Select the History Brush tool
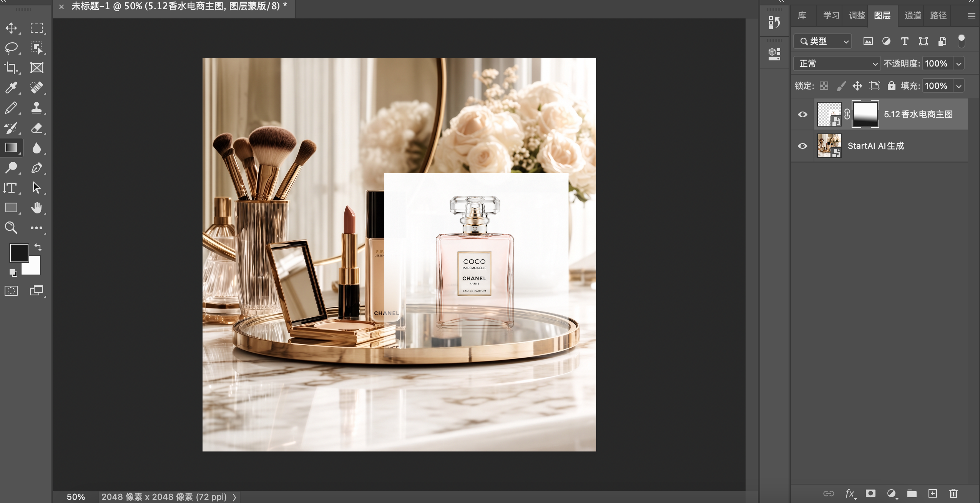Screen dimensions: 980x503 click(x=11, y=128)
